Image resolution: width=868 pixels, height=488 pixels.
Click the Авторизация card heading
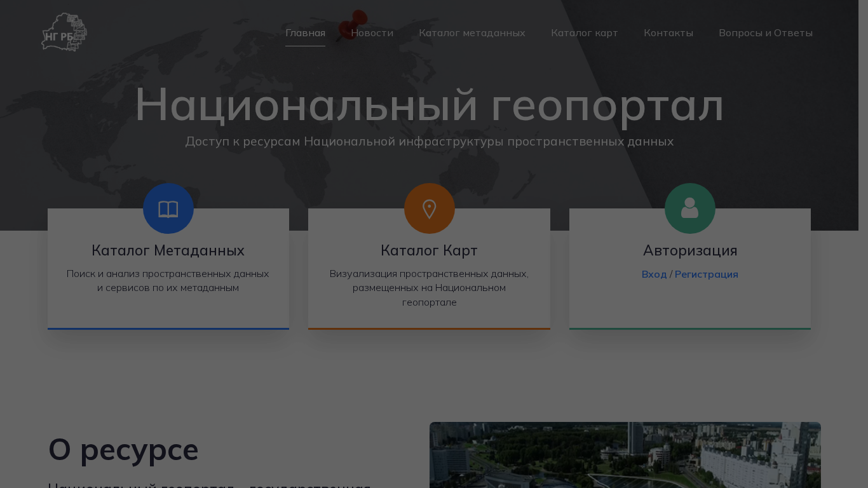click(x=690, y=250)
